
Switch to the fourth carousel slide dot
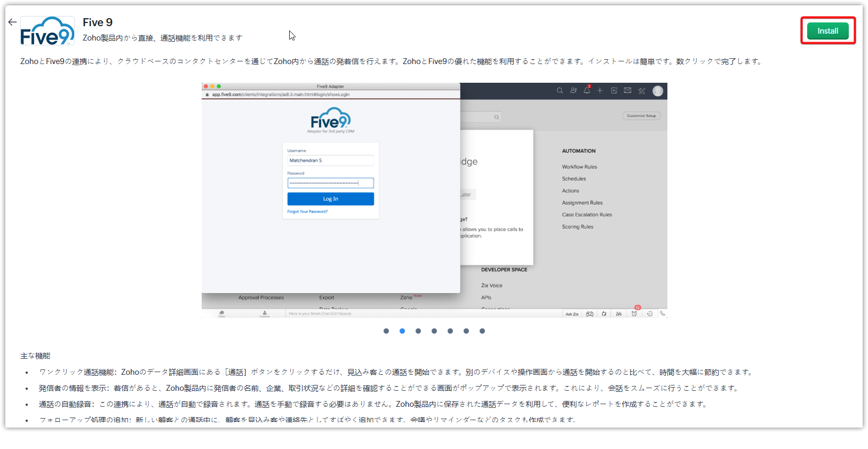point(434,331)
